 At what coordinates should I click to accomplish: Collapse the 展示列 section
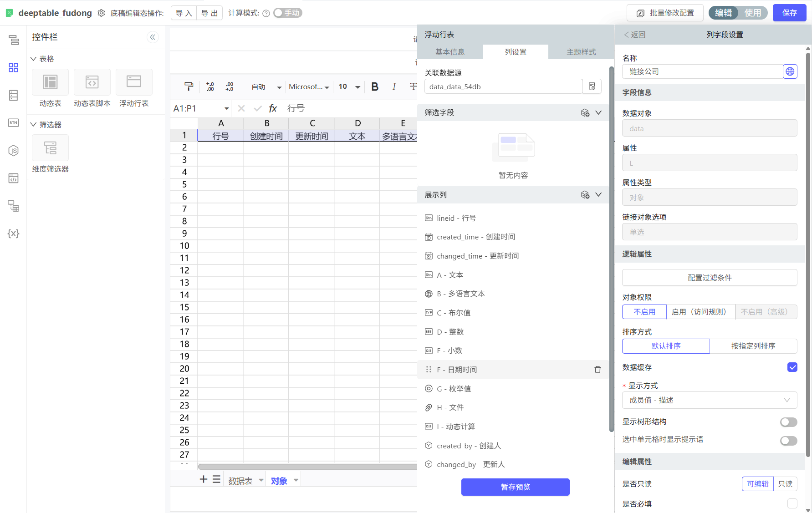[598, 195]
